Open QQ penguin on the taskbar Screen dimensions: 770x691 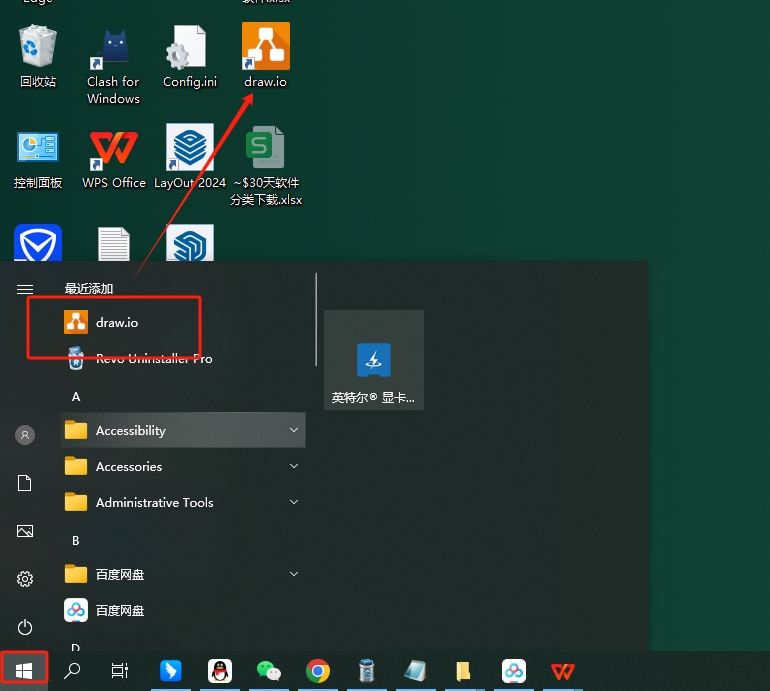point(220,671)
